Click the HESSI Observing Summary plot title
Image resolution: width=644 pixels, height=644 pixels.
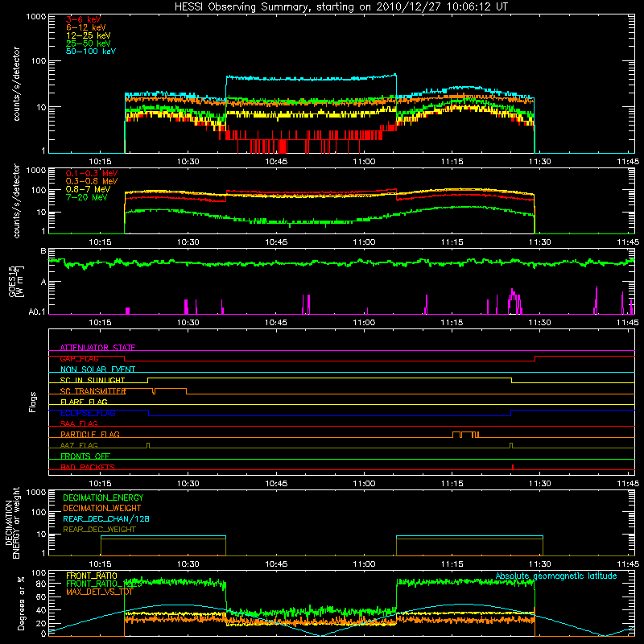click(x=341, y=7)
